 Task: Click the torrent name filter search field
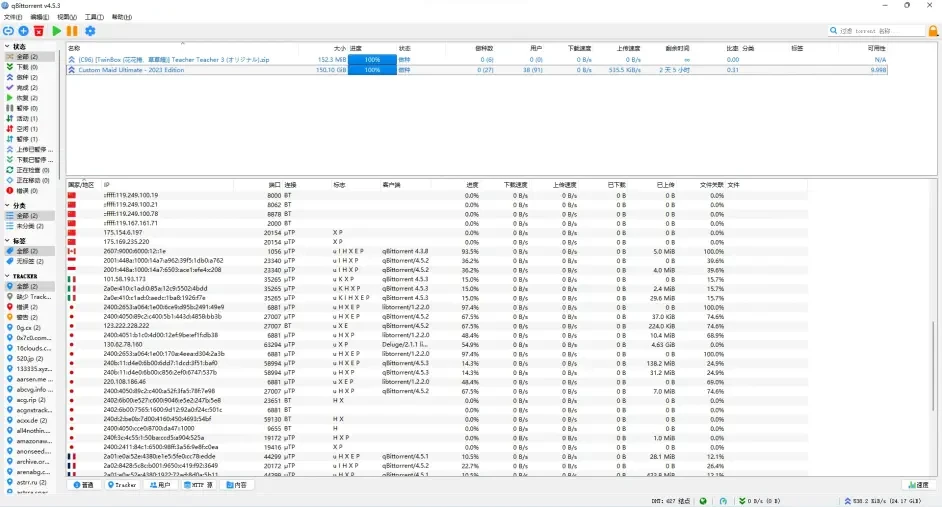point(876,31)
